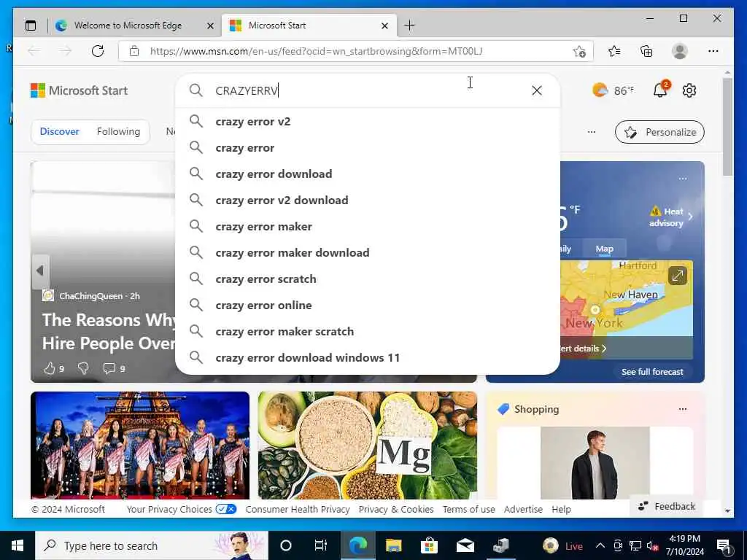Choose the plain 'crazy error' suggestion

(x=368, y=147)
